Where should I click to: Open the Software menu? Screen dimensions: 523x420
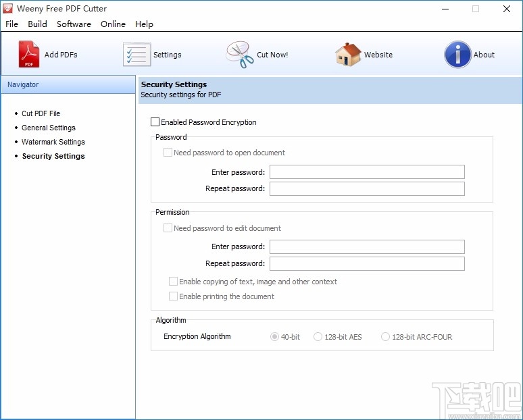[x=74, y=24]
